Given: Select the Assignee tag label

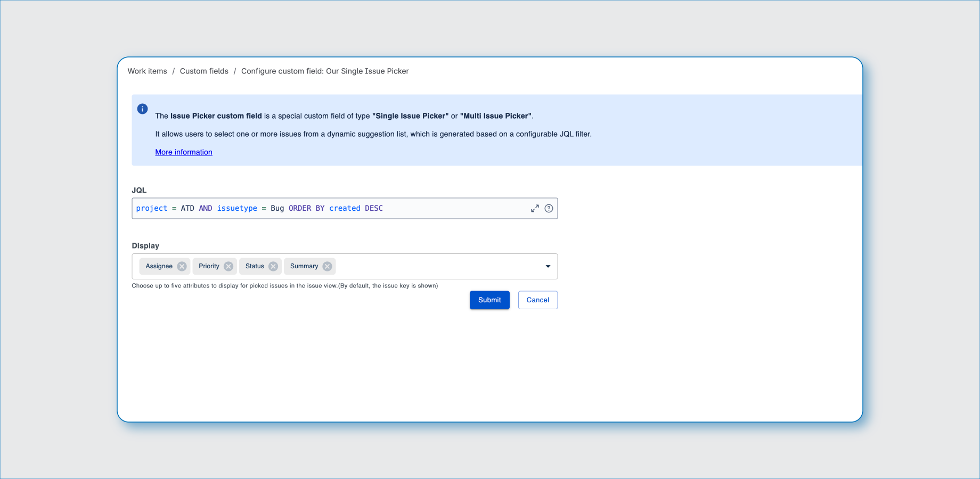Looking at the screenshot, I should (x=159, y=267).
